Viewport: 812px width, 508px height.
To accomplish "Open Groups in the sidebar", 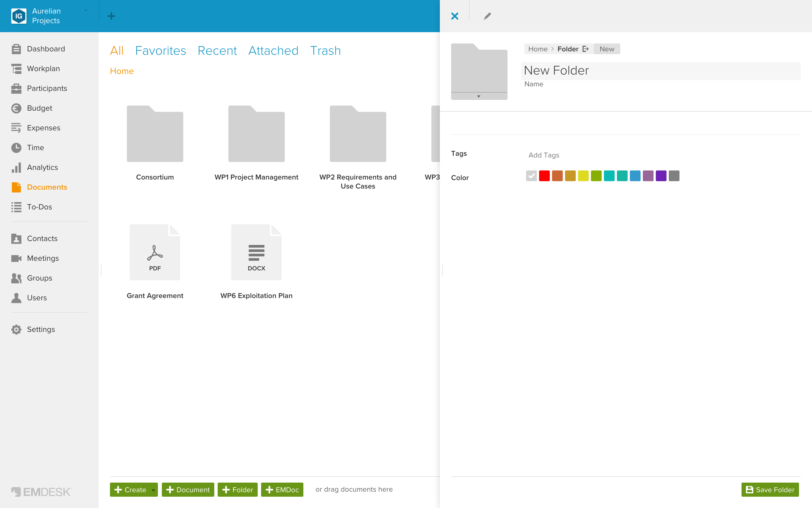I will coord(32,279).
